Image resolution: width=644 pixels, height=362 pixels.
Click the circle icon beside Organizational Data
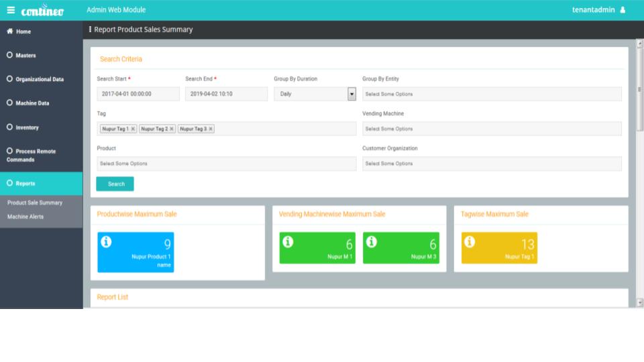coord(9,79)
